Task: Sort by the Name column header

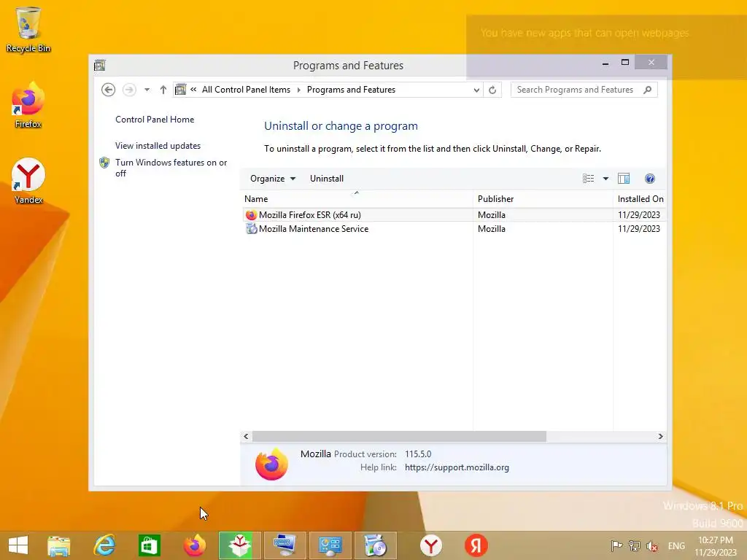Action: point(356,198)
